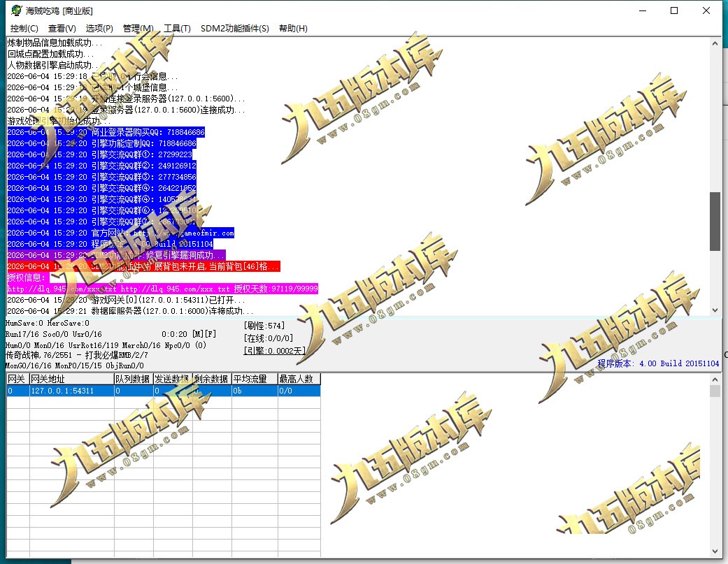Click the app icon in title bar
Viewport: 728px width, 564px height.
click(x=17, y=10)
